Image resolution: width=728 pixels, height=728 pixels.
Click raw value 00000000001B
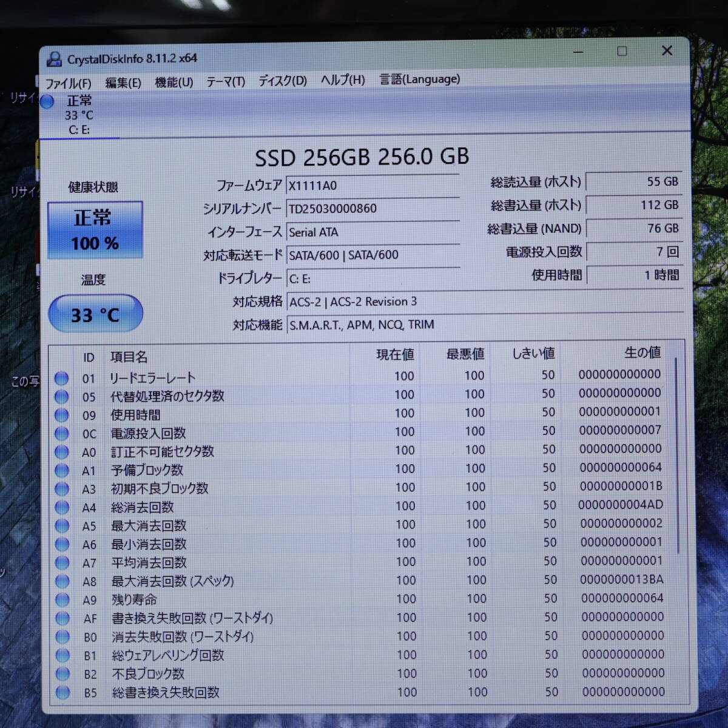click(x=621, y=486)
